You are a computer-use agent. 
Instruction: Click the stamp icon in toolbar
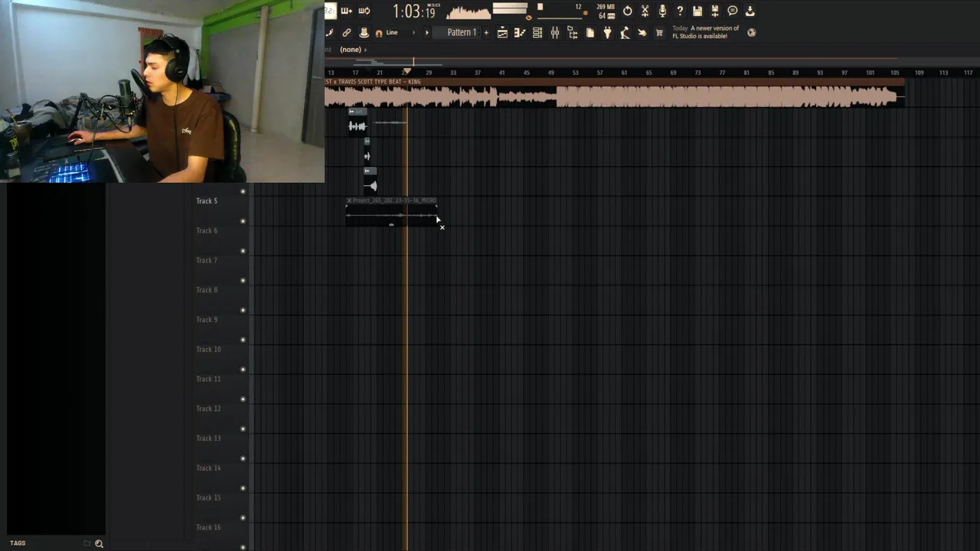(364, 32)
